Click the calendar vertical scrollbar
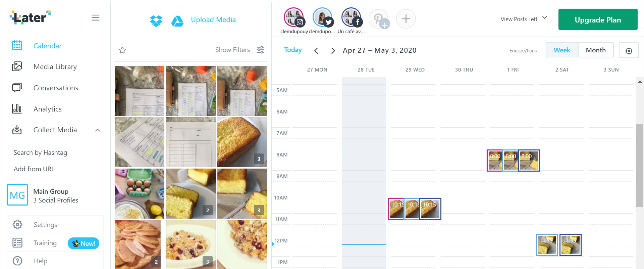This screenshot has height=269, width=644. pyautogui.click(x=640, y=165)
